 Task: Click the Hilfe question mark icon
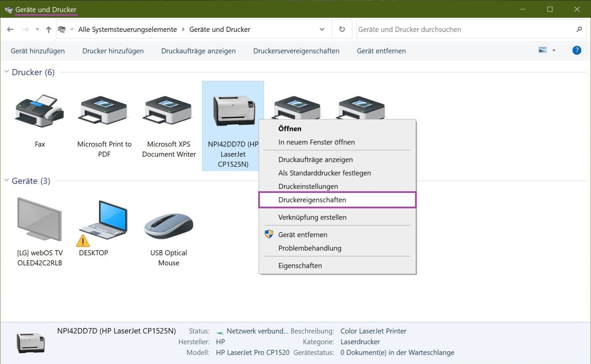[x=577, y=50]
